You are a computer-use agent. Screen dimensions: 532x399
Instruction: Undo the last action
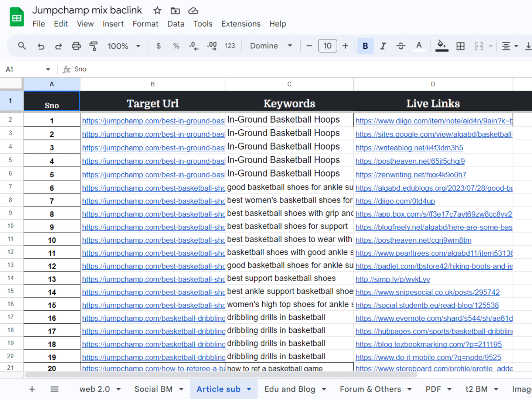(x=41, y=46)
